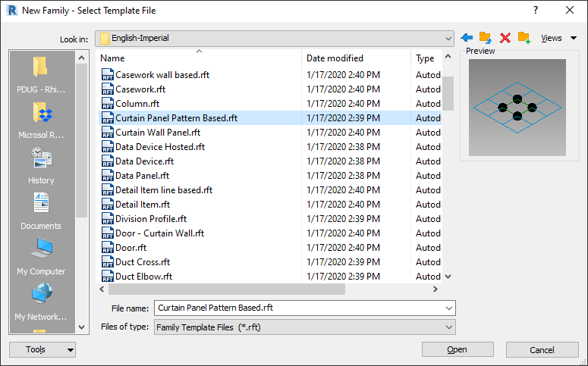Select the Dropbox Microsol R... folder shortcut
Image resolution: width=588 pixels, height=366 pixels.
click(x=41, y=120)
